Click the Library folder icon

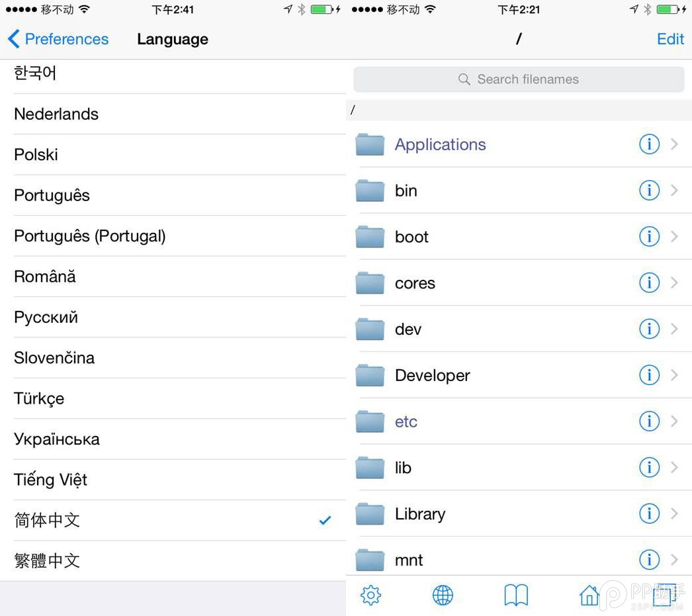(370, 513)
